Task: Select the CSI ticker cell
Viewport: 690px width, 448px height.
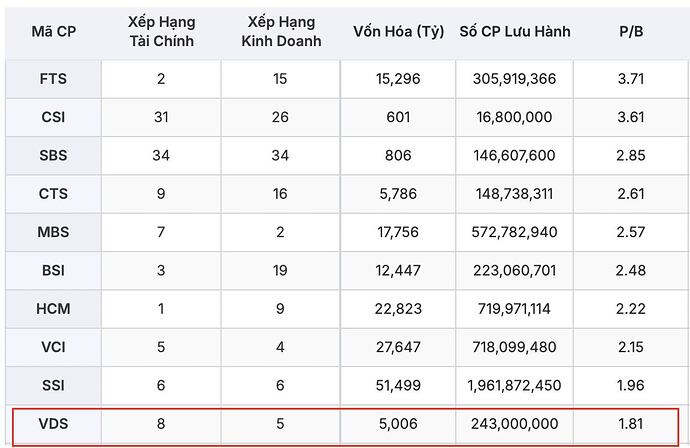Action: [x=53, y=117]
